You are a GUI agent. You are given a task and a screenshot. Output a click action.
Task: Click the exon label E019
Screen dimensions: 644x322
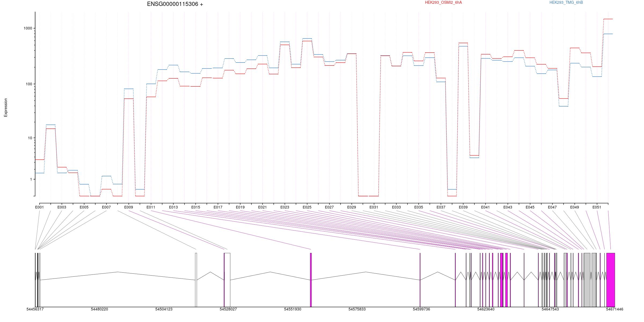click(x=240, y=207)
